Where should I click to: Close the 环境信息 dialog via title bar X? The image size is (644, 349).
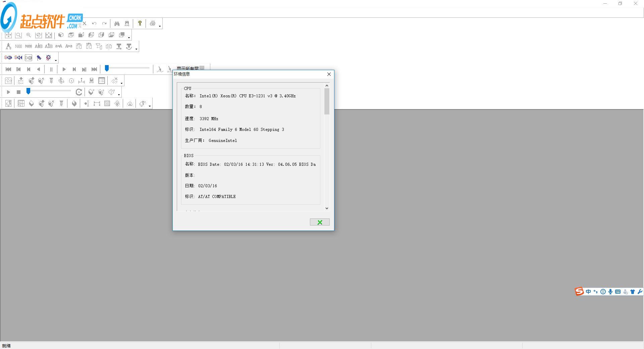click(329, 74)
